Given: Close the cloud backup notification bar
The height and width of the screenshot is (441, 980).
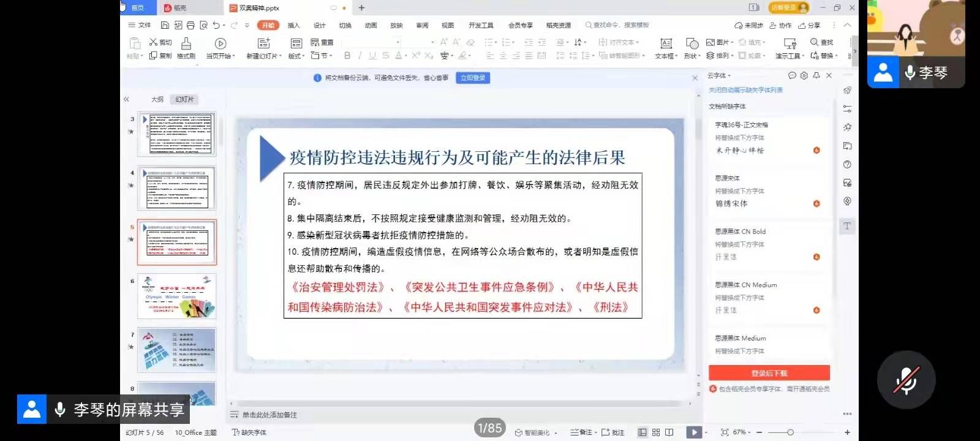Looking at the screenshot, I should coord(695,78).
